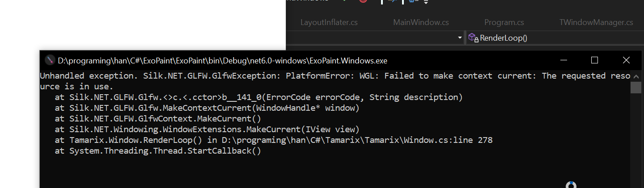The width and height of the screenshot is (644, 188).
Task: Click the console window app icon
Action: coord(49,60)
